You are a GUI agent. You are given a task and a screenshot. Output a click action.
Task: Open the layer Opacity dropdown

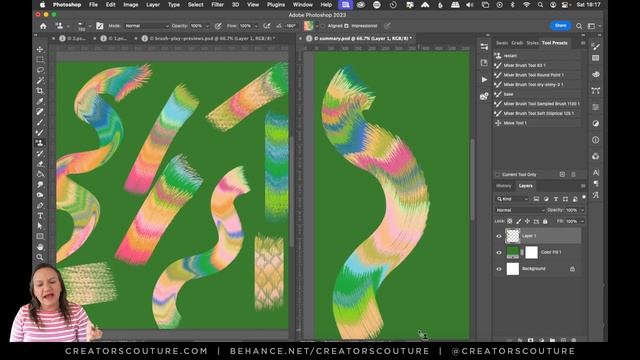pyautogui.click(x=582, y=210)
